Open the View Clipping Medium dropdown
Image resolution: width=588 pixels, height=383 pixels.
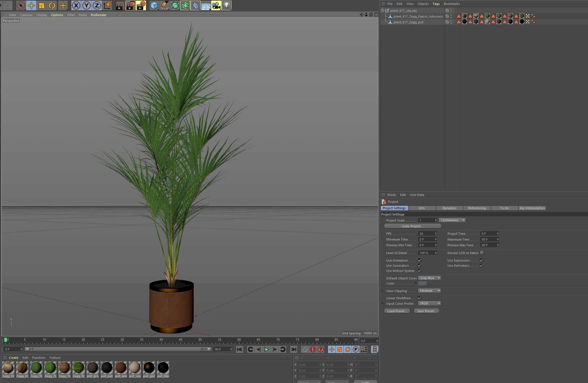pos(429,291)
